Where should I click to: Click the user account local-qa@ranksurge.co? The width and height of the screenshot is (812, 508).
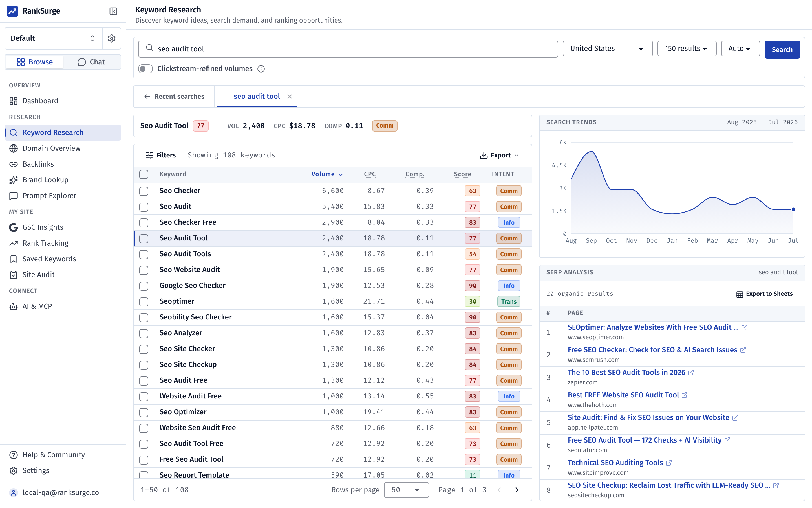click(x=63, y=492)
